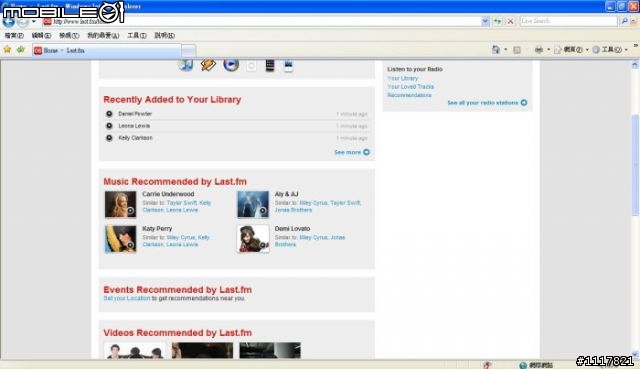
Task: Open the Katy Perry artist thumbnail
Action: click(120, 239)
